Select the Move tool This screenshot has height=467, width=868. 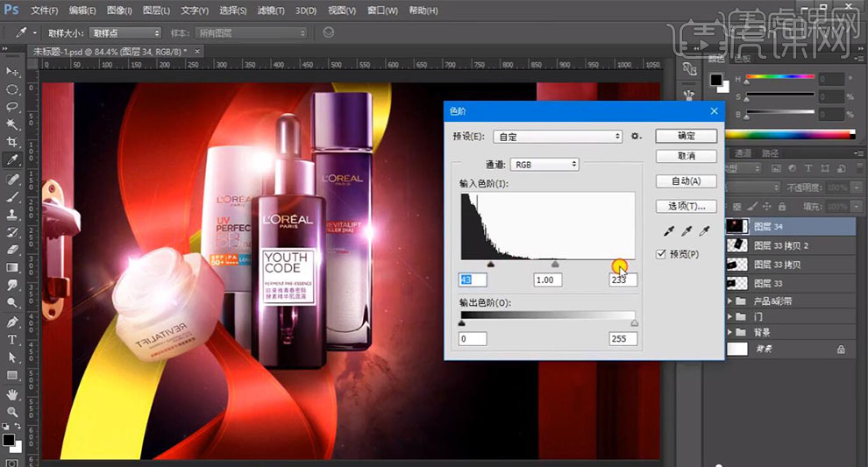point(12,71)
